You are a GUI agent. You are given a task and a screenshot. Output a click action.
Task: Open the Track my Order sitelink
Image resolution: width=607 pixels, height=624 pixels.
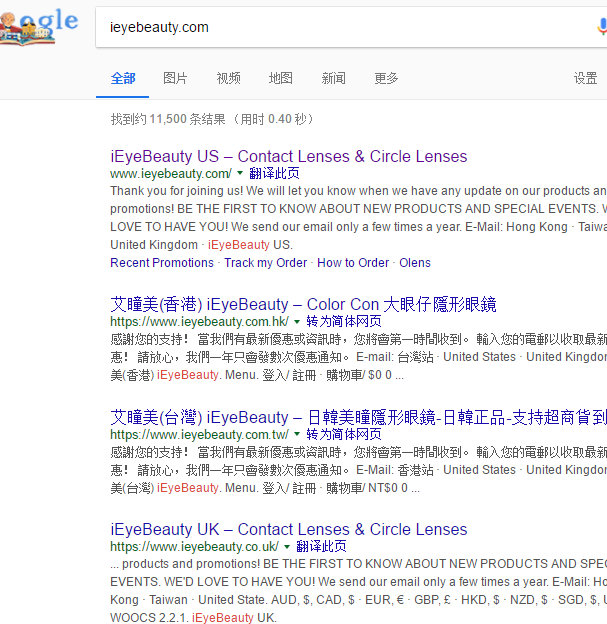click(x=265, y=263)
